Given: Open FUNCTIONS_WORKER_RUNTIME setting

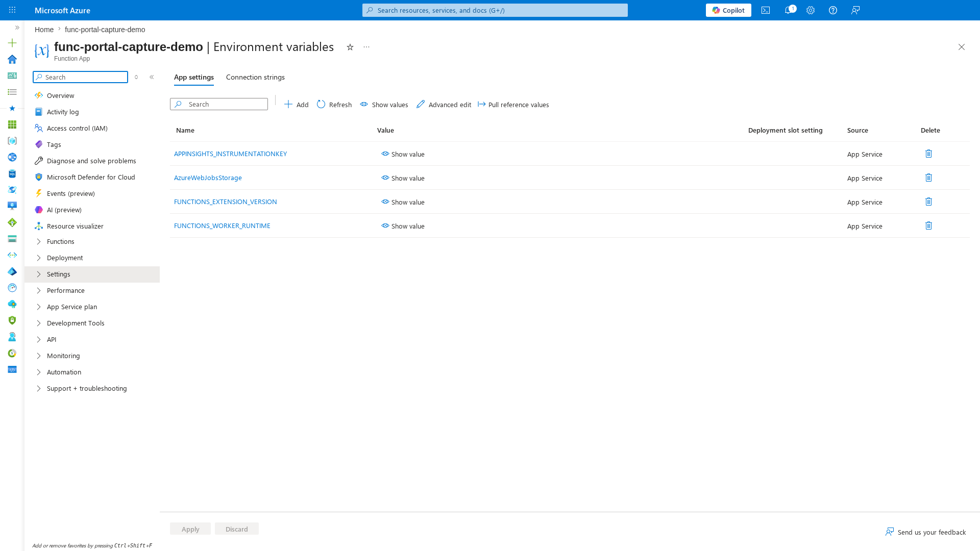Looking at the screenshot, I should (x=222, y=226).
